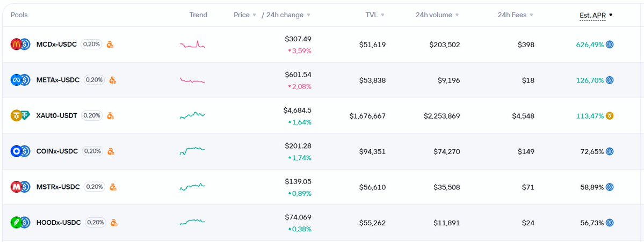Click the MSTRx-USDC token pair icon

coord(20,187)
